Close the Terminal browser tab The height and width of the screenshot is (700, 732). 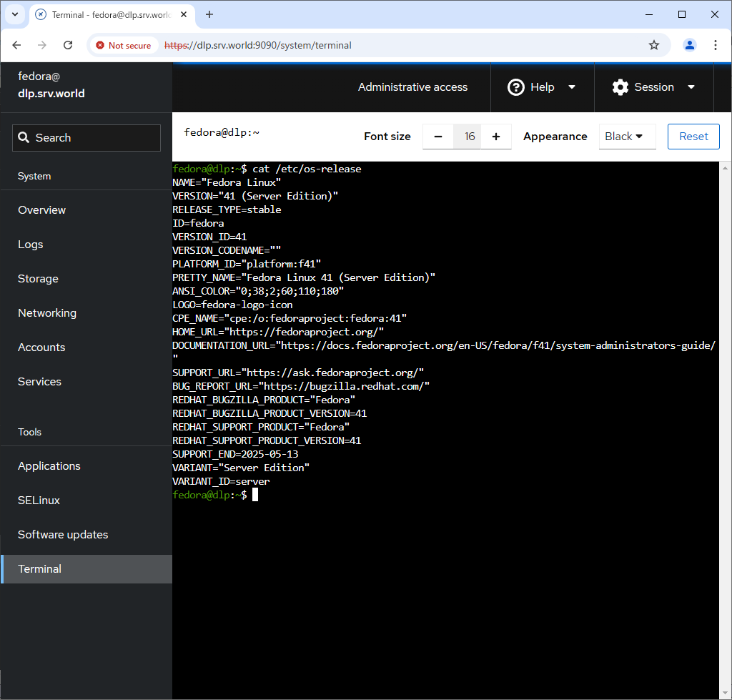pyautogui.click(x=184, y=14)
